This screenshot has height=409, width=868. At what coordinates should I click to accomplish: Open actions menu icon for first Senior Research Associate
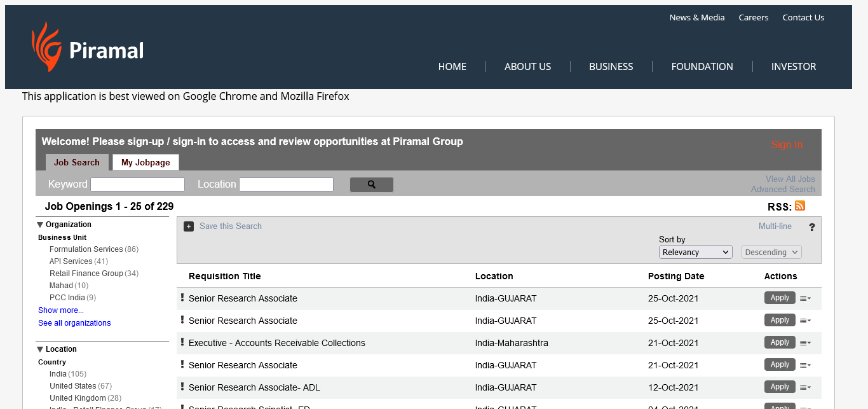coord(805,298)
